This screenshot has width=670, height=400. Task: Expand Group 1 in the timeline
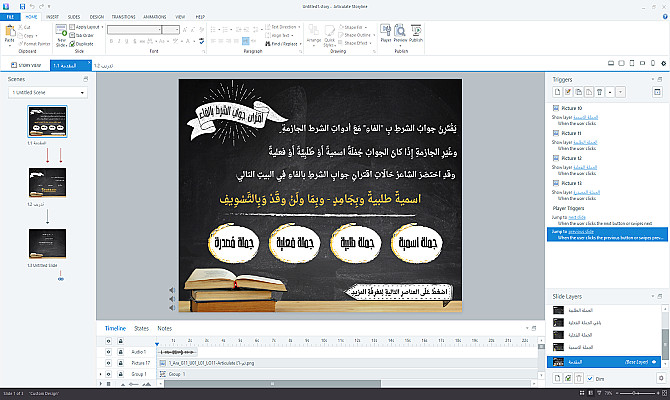[101, 374]
